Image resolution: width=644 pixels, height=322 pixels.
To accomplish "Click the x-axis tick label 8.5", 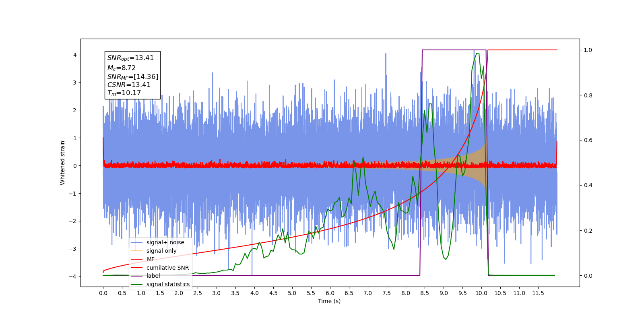I will (425, 293).
